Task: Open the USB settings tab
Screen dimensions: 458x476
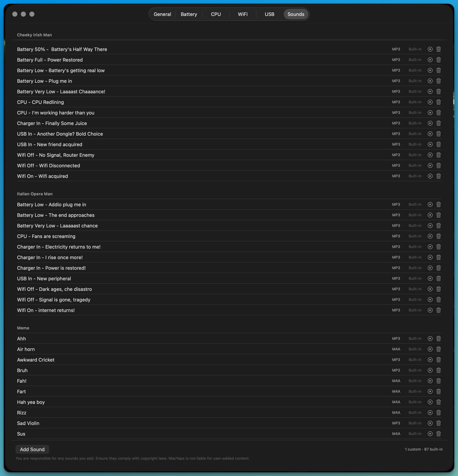Action: [x=269, y=14]
